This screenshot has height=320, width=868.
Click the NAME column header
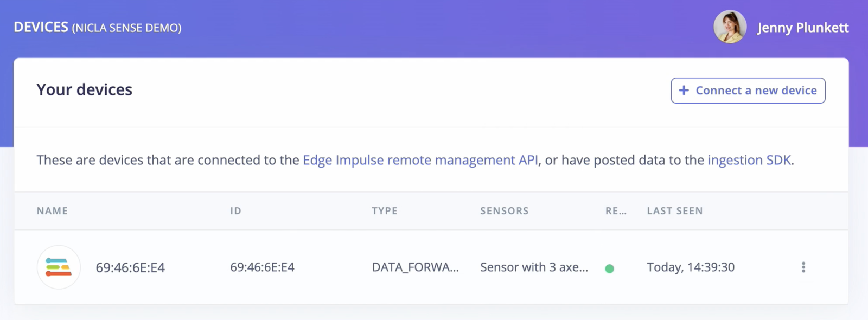click(53, 211)
